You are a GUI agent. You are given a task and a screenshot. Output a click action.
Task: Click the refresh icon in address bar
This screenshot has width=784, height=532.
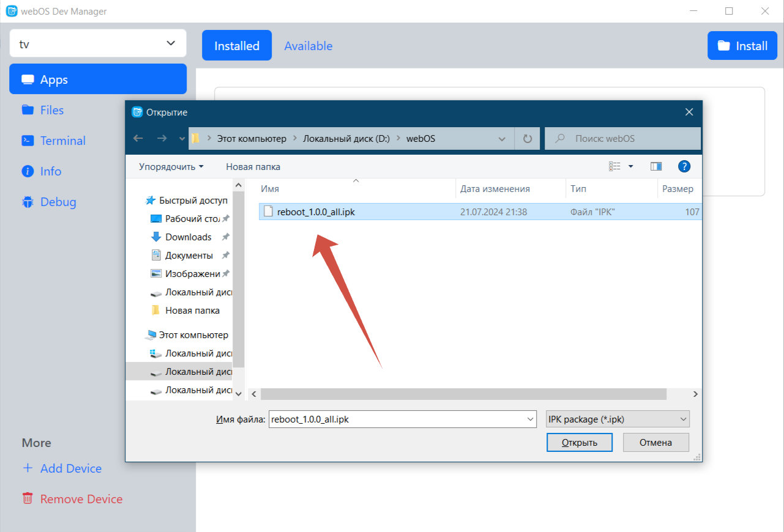coord(527,139)
